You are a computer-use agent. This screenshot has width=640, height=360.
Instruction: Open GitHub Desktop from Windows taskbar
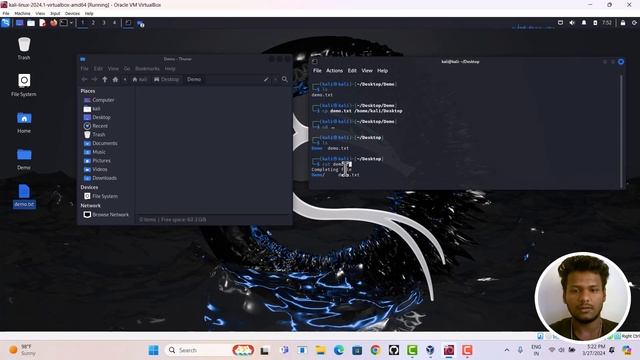pyautogui.click(x=393, y=350)
